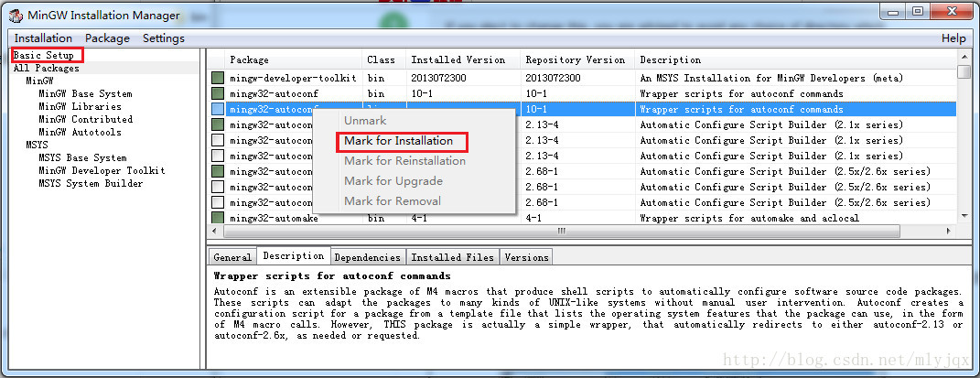Switch to the General tab
980x378 pixels.
[232, 257]
